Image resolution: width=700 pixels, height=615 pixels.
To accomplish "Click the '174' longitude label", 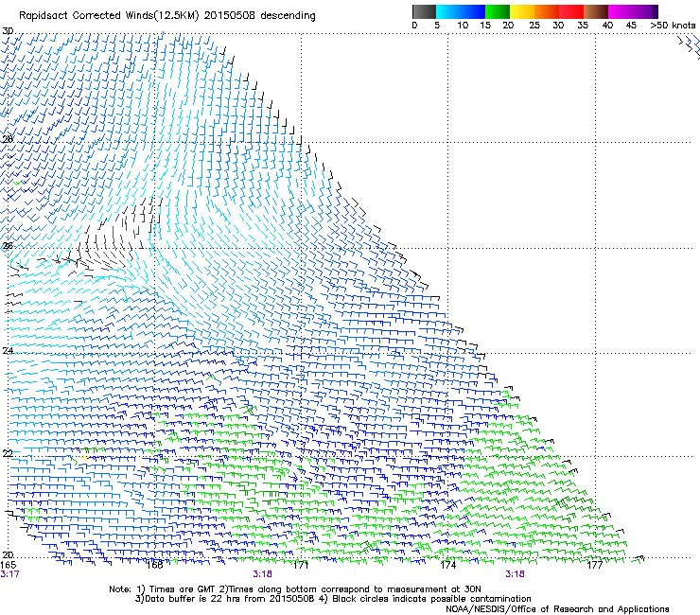I will [x=447, y=565].
